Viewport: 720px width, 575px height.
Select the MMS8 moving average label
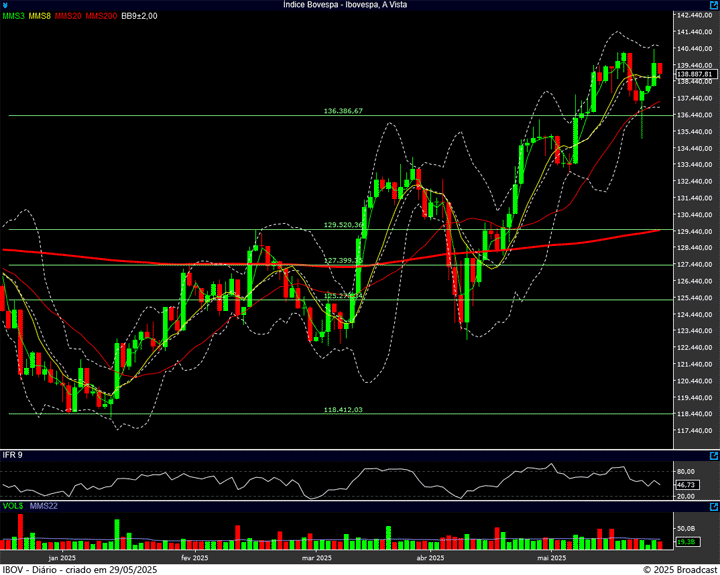click(39, 16)
